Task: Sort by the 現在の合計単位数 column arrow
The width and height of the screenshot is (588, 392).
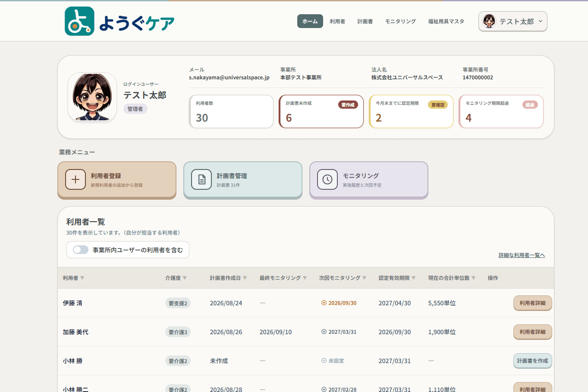Action: pyautogui.click(x=474, y=278)
